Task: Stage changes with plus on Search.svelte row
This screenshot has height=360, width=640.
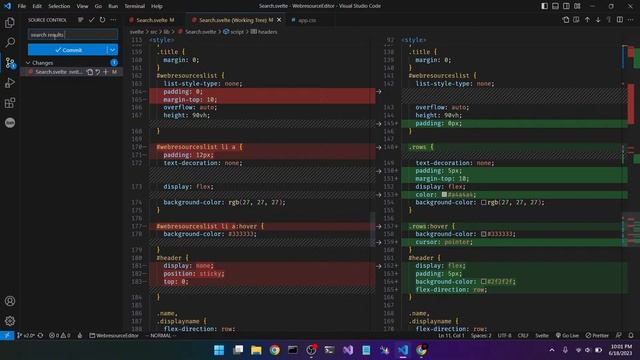Action: coord(106,72)
